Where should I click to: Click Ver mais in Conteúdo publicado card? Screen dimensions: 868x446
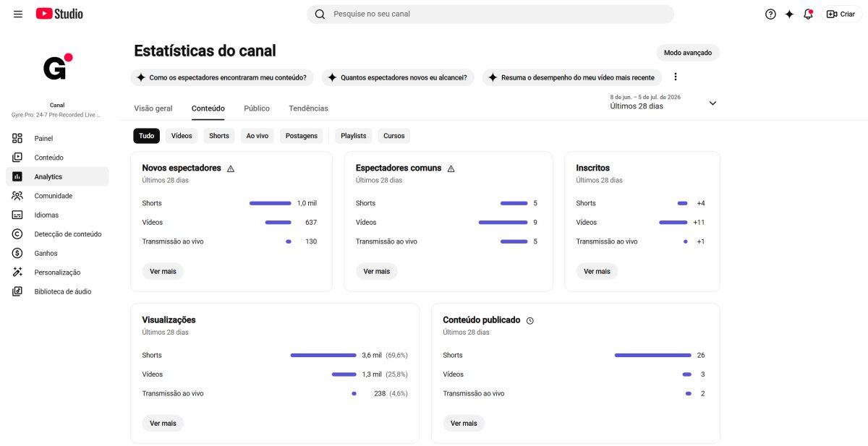(x=464, y=423)
